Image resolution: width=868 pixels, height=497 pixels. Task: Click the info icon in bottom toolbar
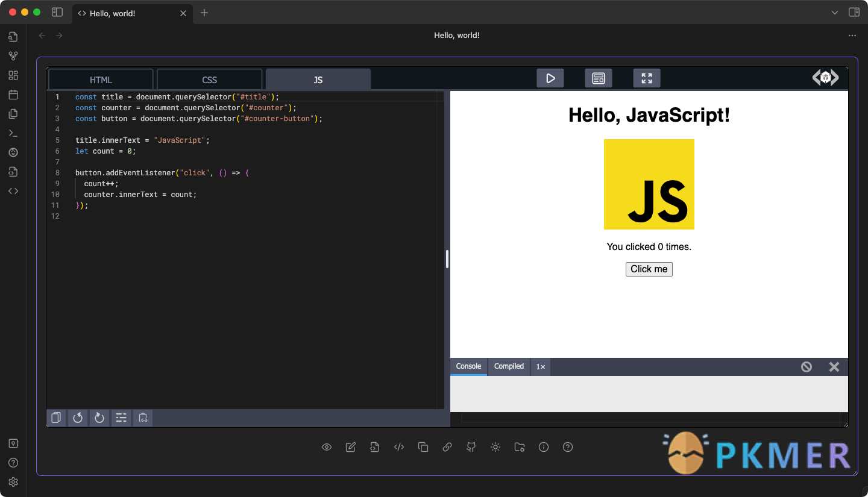coord(544,447)
